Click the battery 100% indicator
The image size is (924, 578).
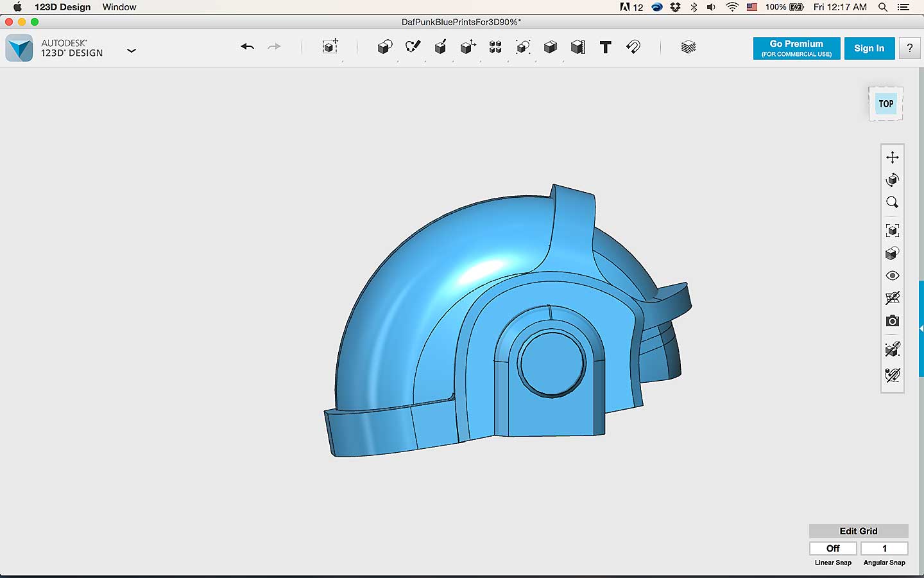784,7
